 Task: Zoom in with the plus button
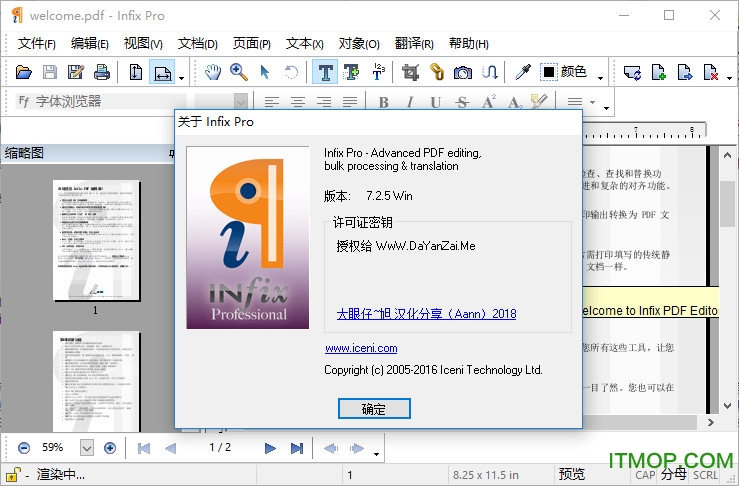[110, 448]
